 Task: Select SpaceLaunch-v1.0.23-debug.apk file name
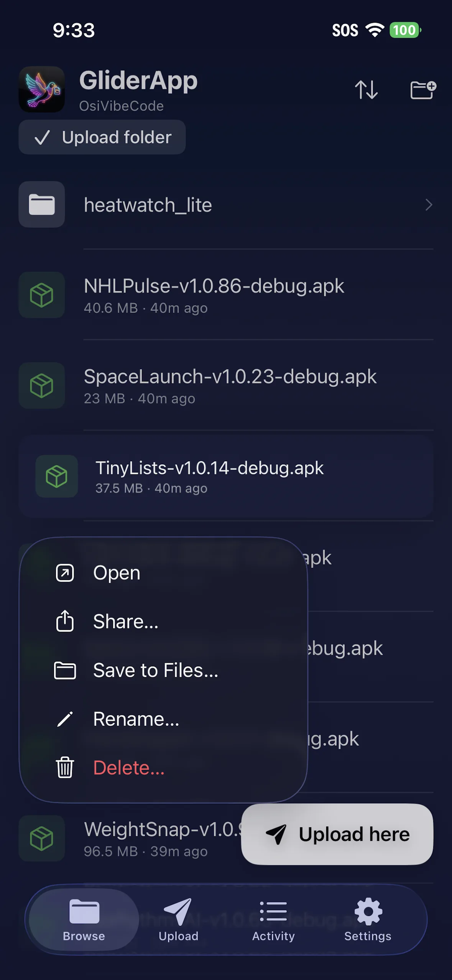pyautogui.click(x=230, y=377)
